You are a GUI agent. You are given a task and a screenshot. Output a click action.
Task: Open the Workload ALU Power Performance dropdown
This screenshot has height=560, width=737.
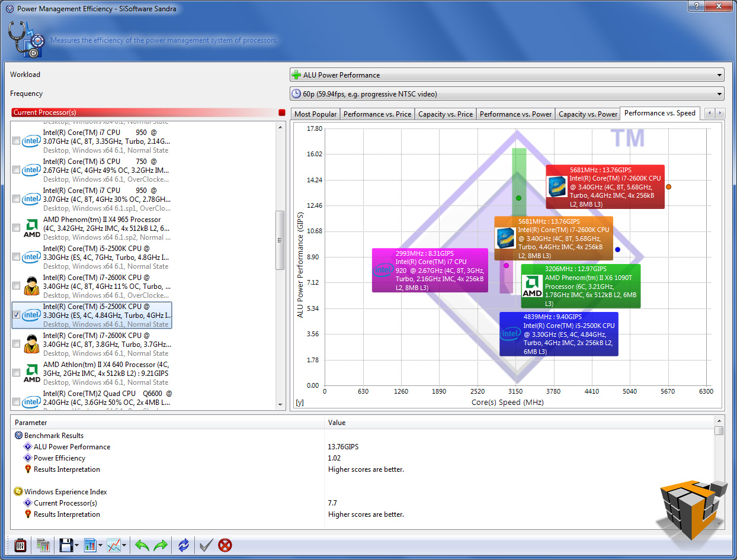[x=507, y=75]
